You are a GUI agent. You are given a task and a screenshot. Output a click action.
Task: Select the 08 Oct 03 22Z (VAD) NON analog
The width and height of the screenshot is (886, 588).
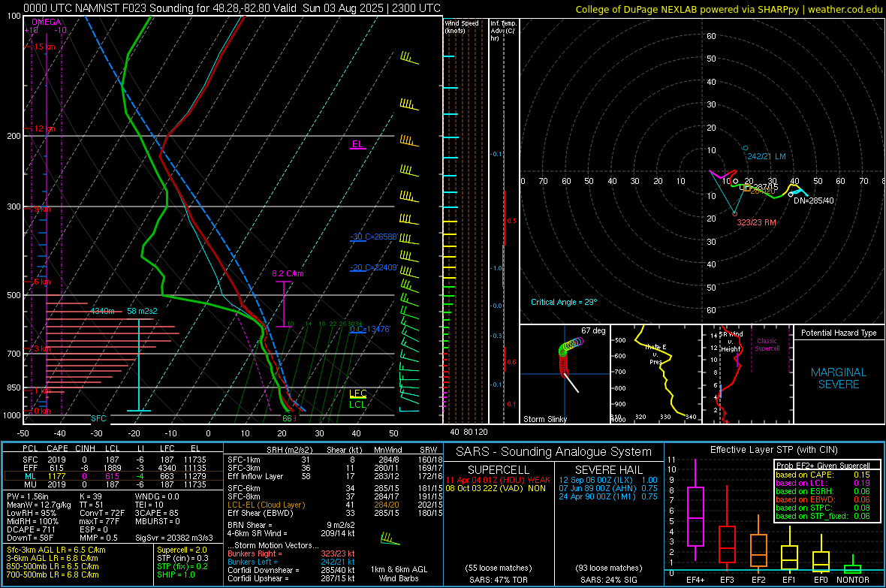pyautogui.click(x=496, y=488)
